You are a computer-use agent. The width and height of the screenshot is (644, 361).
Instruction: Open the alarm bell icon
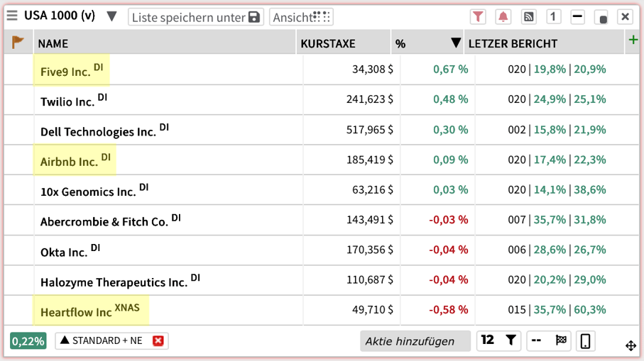coord(503,17)
